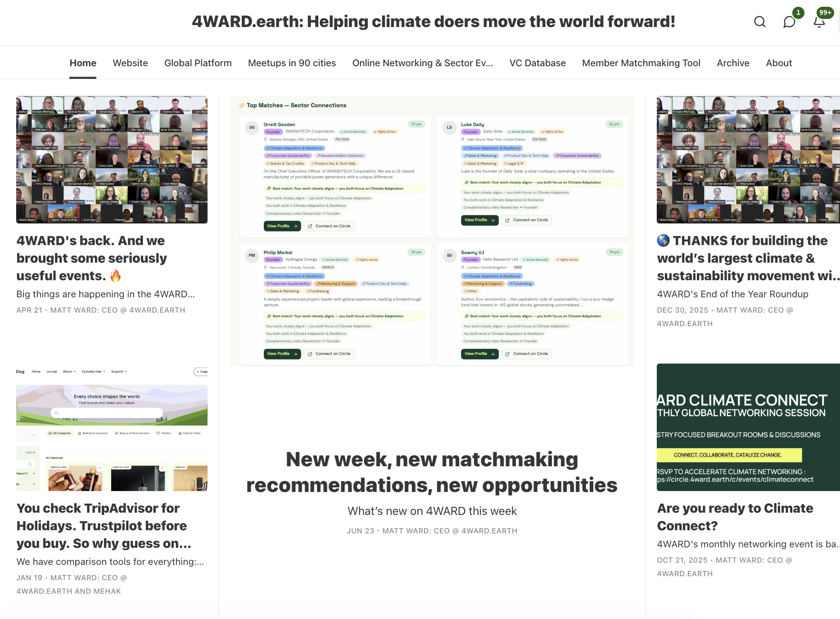The height and width of the screenshot is (619, 840).
Task: Click the OG avatar icon for Orrett Gooden
Action: click(252, 127)
